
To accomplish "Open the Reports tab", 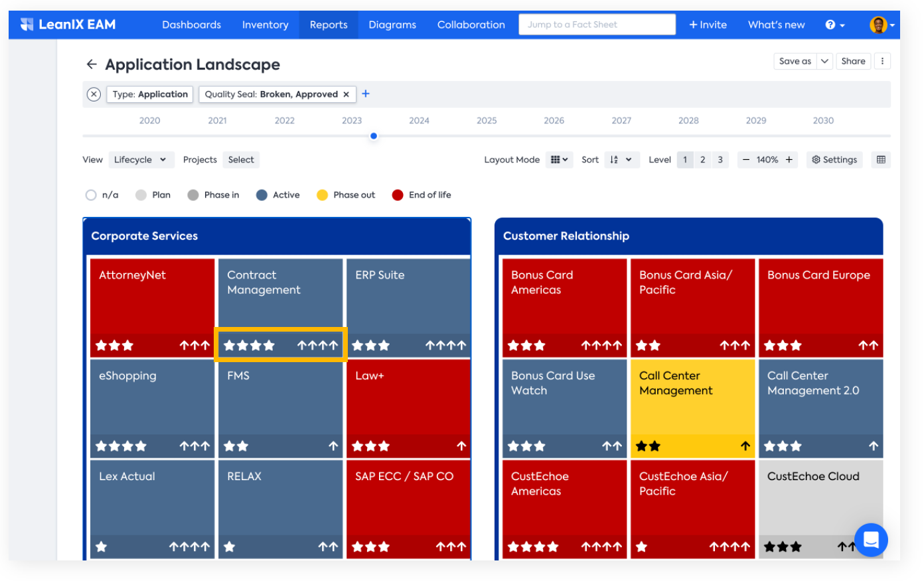I will point(329,25).
